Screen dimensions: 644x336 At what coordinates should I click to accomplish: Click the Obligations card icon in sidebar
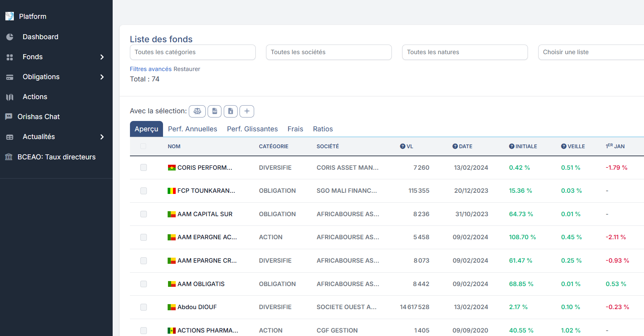[x=10, y=77]
